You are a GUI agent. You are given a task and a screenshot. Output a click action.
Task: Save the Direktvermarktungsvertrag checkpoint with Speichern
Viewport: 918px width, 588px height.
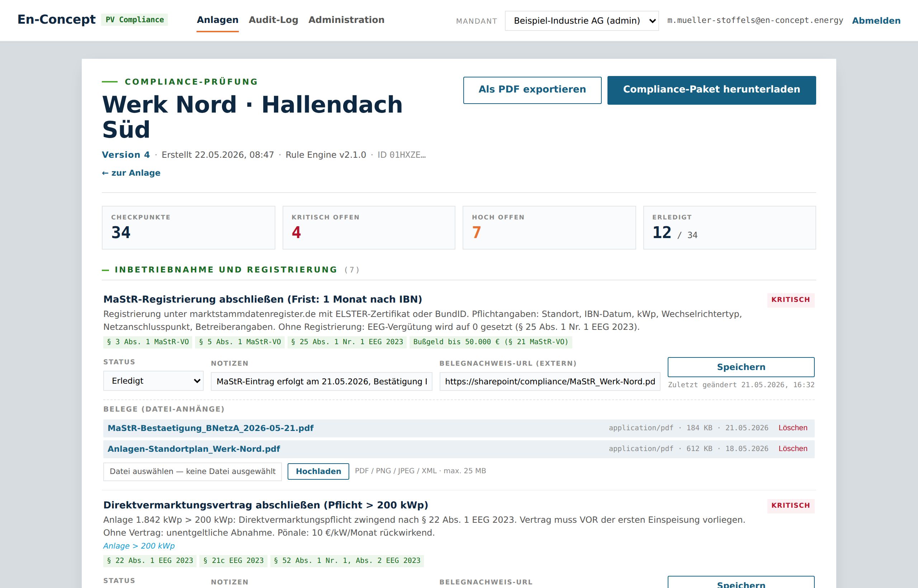tap(741, 582)
